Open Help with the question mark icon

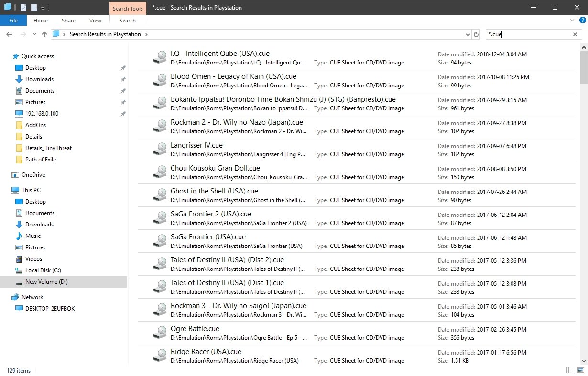(x=581, y=21)
